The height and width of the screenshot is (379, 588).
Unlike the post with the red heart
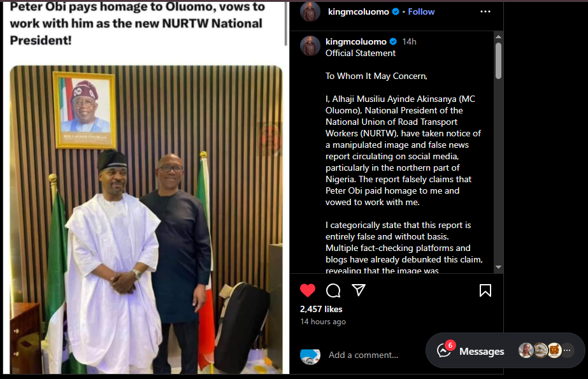[x=308, y=290]
